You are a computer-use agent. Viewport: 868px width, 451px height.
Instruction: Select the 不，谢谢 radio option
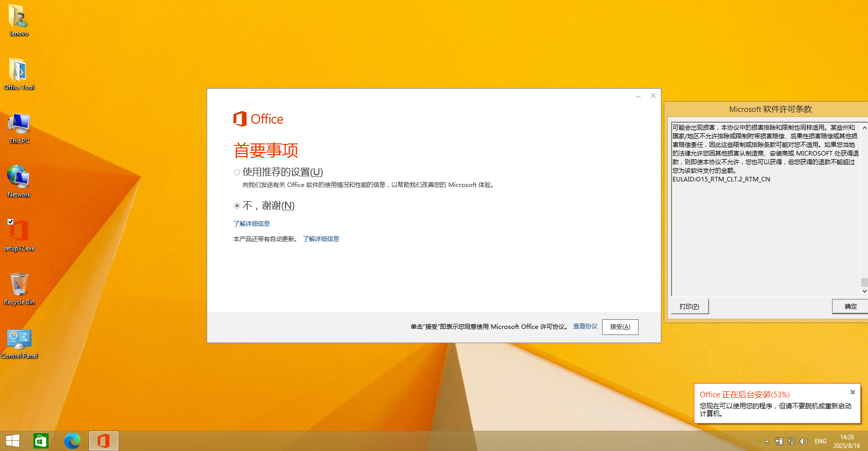click(x=237, y=206)
